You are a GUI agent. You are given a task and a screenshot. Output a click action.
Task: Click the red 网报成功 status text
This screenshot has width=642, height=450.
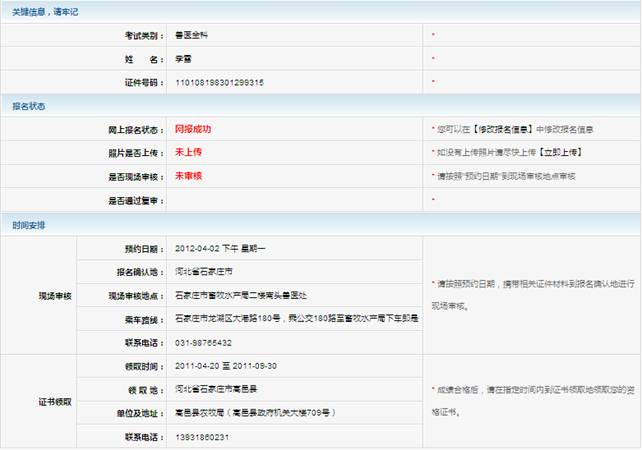point(193,129)
